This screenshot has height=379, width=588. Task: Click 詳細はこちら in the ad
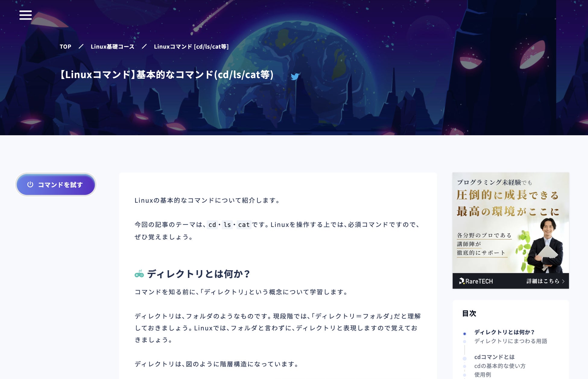pos(543,281)
